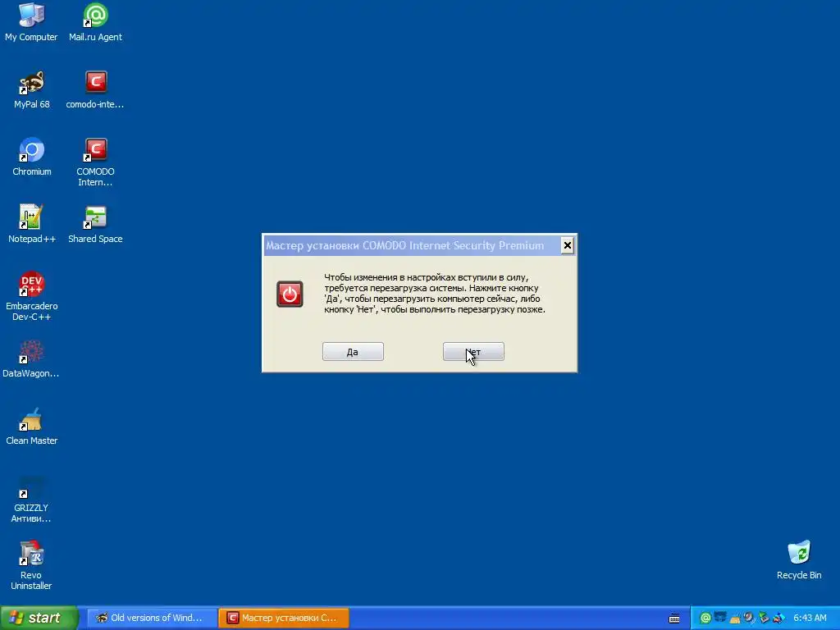
Task: Click the green Mail.ru Agent tray icon
Action: pos(705,619)
